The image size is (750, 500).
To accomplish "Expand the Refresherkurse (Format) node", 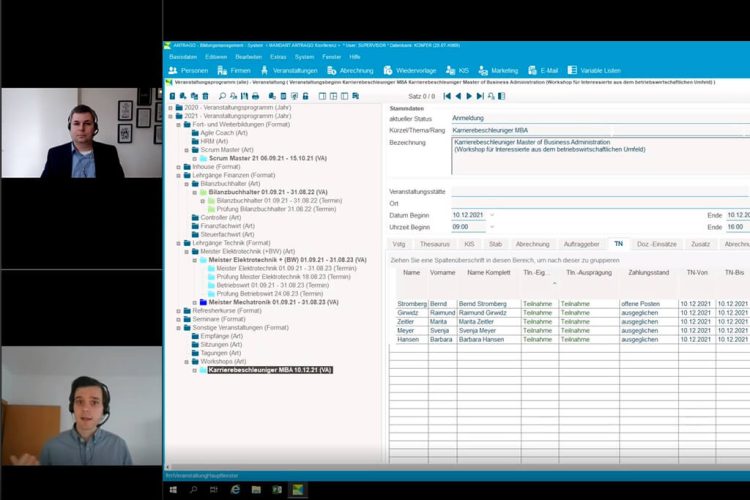I will (x=179, y=311).
